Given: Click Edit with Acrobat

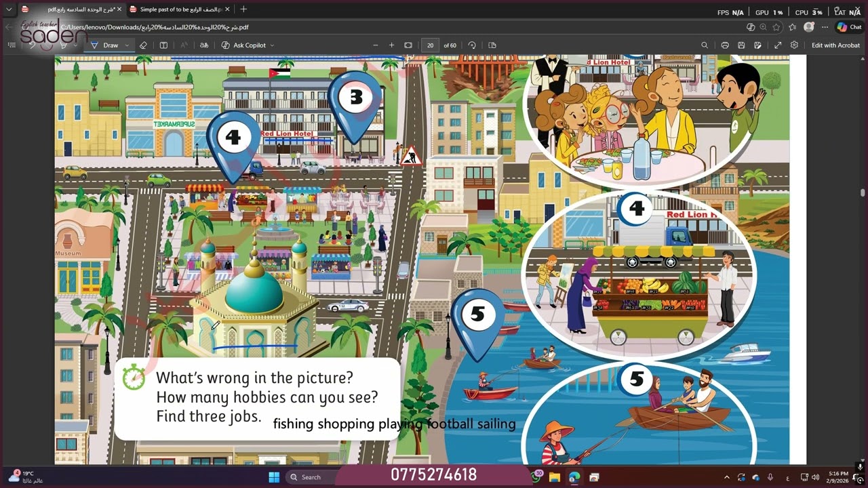Looking at the screenshot, I should click(835, 45).
